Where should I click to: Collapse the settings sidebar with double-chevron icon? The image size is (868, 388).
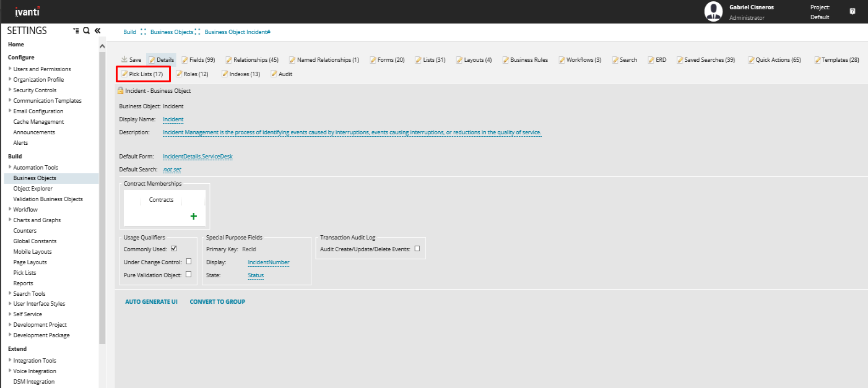97,31
